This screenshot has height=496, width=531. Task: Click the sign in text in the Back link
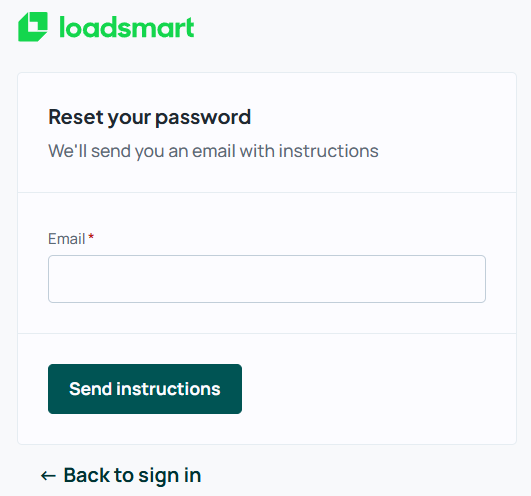(170, 476)
